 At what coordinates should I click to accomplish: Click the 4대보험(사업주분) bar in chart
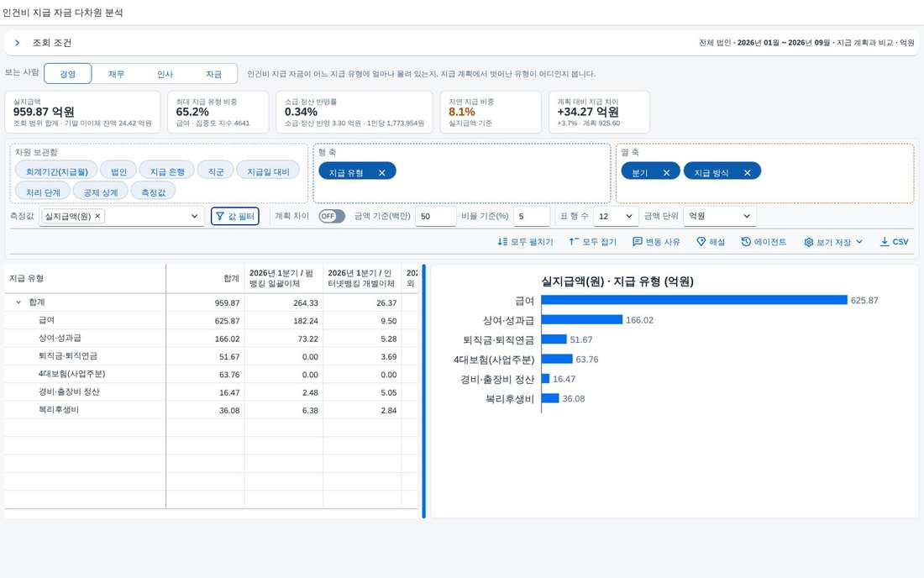click(x=557, y=359)
